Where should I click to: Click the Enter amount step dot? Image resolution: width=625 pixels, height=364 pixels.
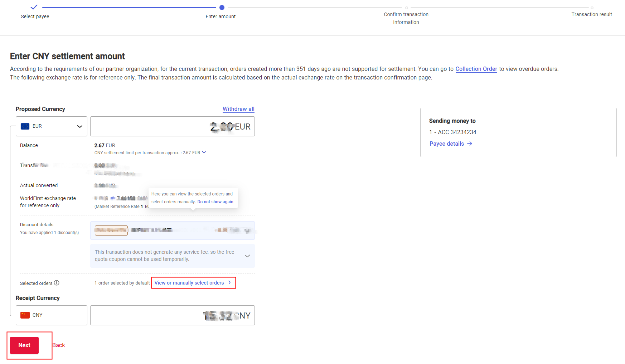[x=222, y=8]
